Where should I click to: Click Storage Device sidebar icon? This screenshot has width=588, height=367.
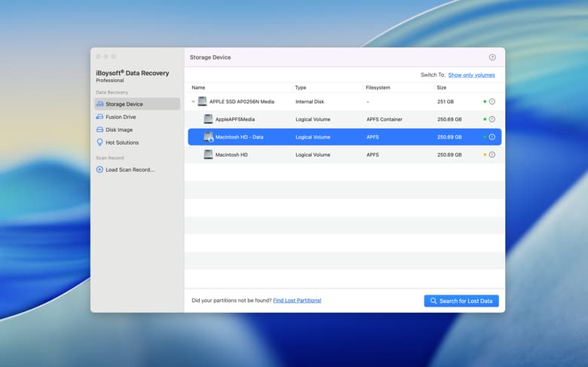(x=100, y=104)
